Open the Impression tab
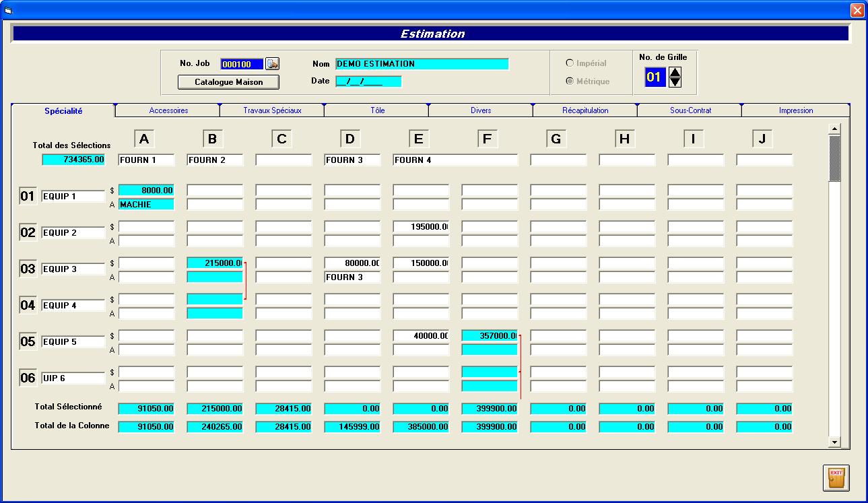Image resolution: width=868 pixels, height=503 pixels. (795, 110)
